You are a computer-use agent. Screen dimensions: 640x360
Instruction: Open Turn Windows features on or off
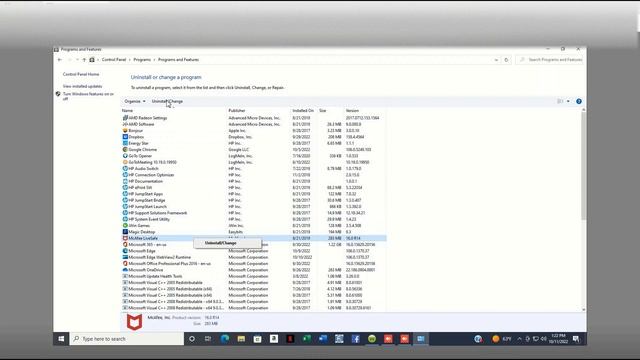[x=88, y=96]
